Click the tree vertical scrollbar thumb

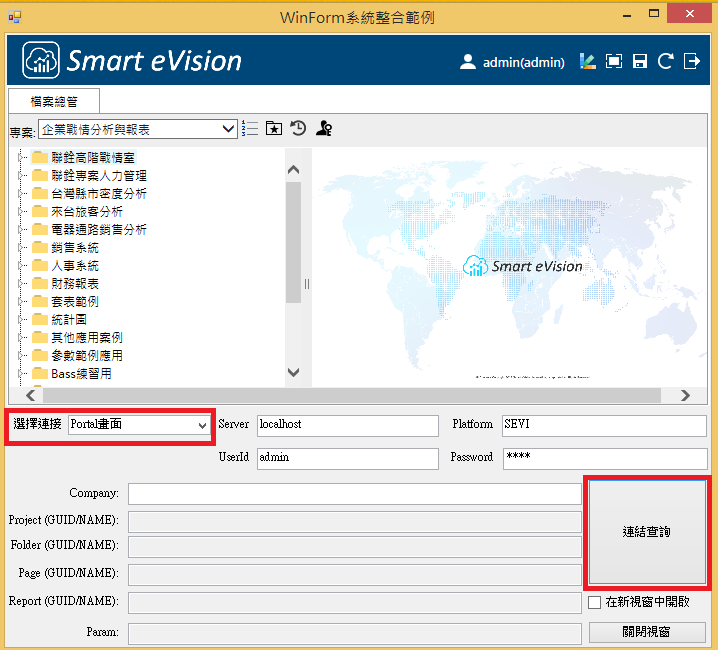click(294, 244)
